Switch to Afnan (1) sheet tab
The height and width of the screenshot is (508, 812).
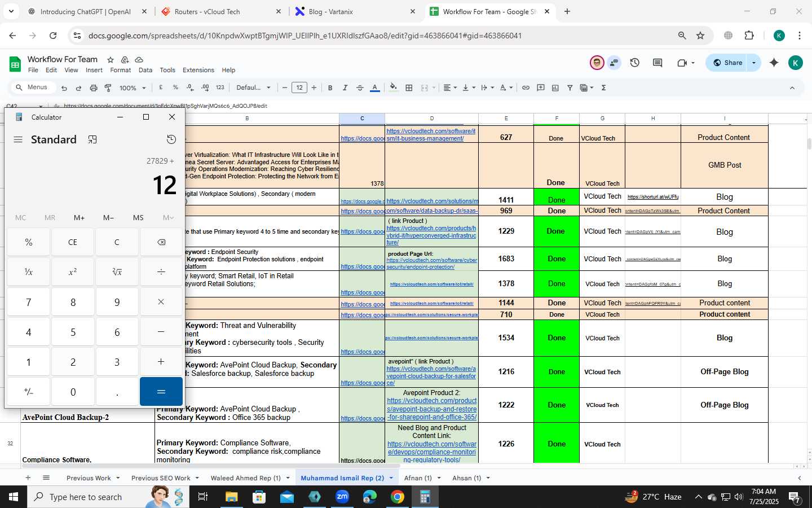[418, 478]
